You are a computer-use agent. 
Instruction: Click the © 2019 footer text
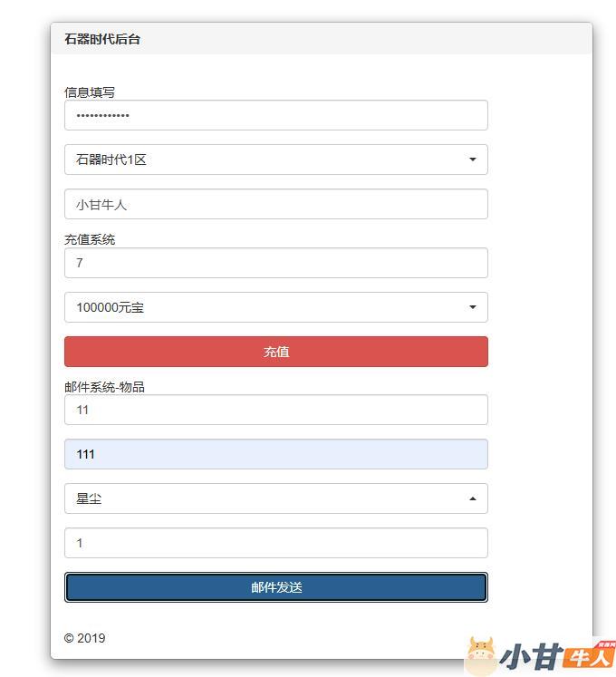[x=84, y=638]
